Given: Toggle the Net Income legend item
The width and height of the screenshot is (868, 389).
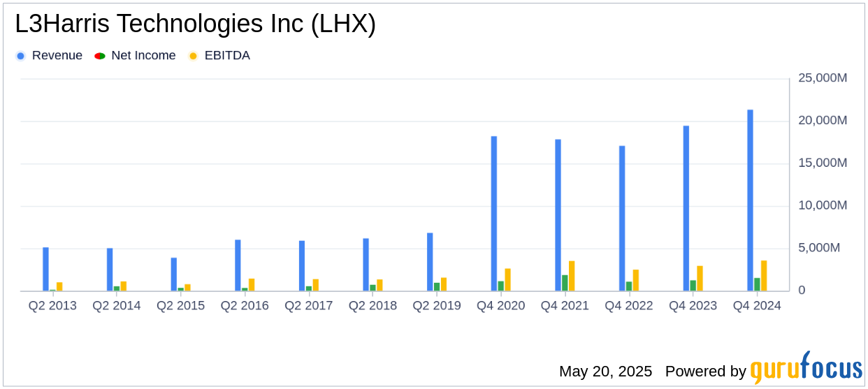Looking at the screenshot, I should coord(135,56).
